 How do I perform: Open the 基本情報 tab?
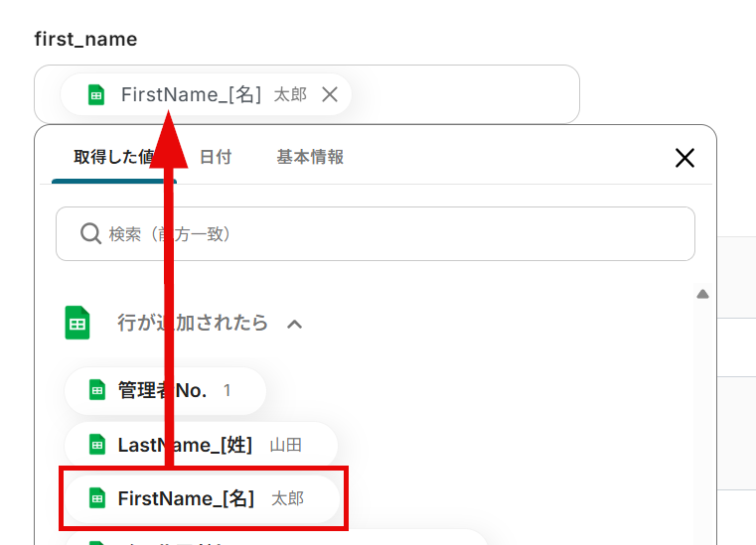(x=310, y=157)
